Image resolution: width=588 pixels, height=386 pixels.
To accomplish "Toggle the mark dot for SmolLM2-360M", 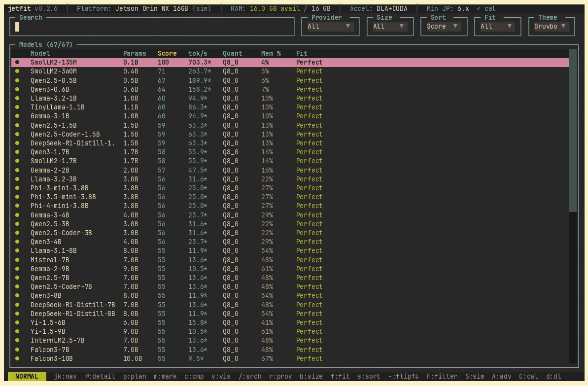I will click(17, 71).
